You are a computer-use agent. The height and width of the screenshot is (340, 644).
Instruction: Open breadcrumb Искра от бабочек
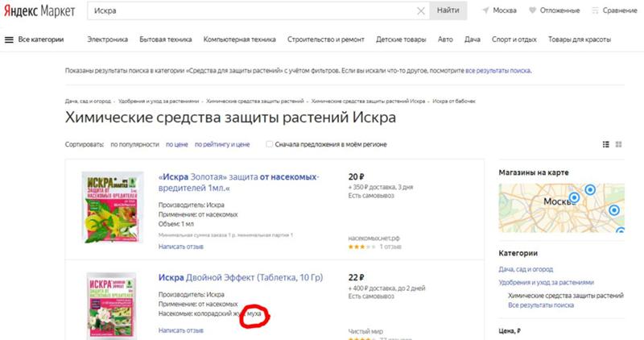454,102
